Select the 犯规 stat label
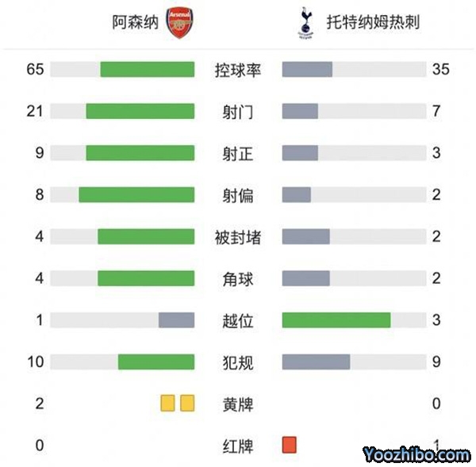The width and height of the screenshot is (476, 467). click(238, 362)
